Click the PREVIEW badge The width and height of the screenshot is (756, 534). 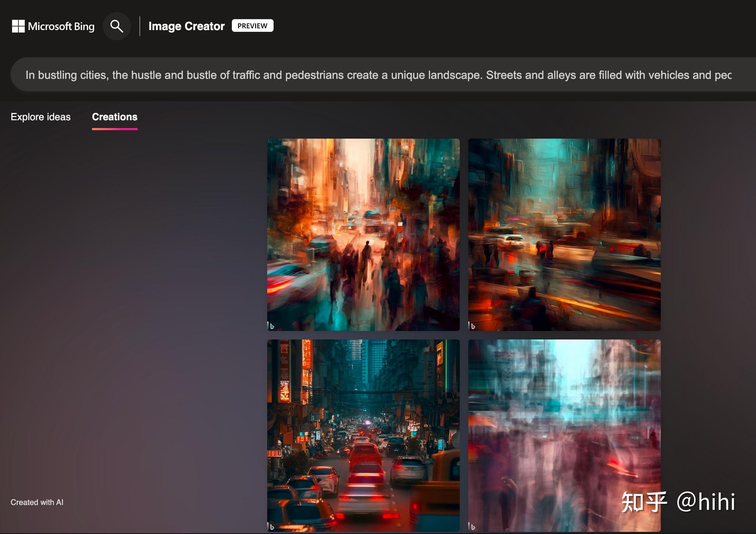pos(252,26)
